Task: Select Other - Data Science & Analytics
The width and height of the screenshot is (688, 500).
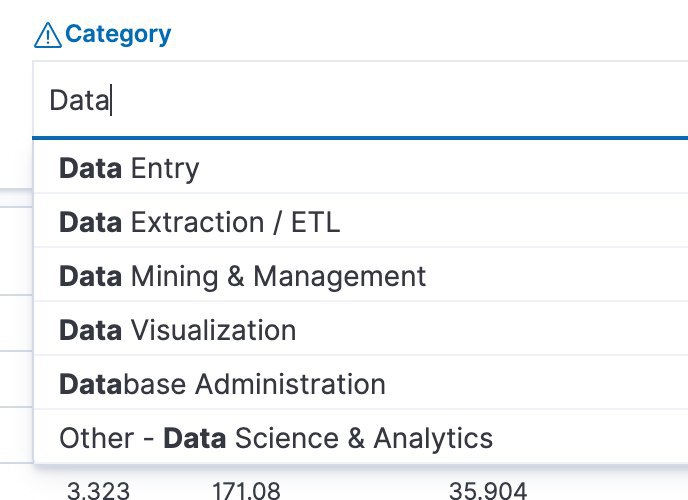Action: 360,438
